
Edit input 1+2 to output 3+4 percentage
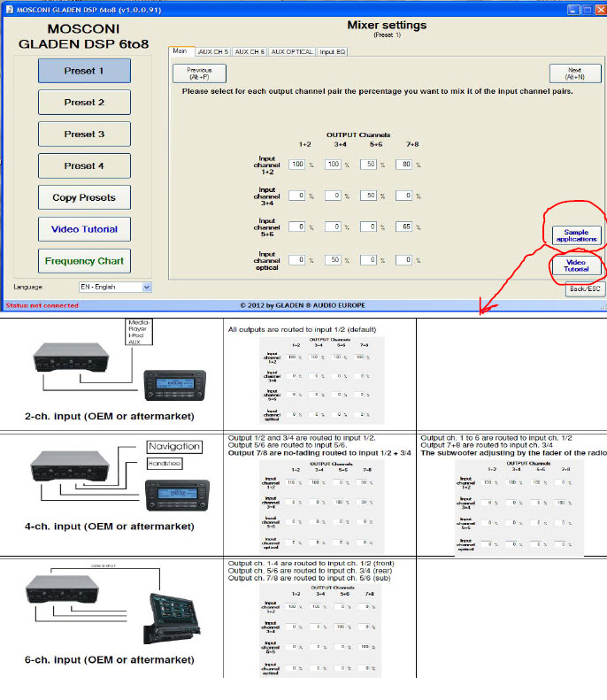[x=333, y=165]
